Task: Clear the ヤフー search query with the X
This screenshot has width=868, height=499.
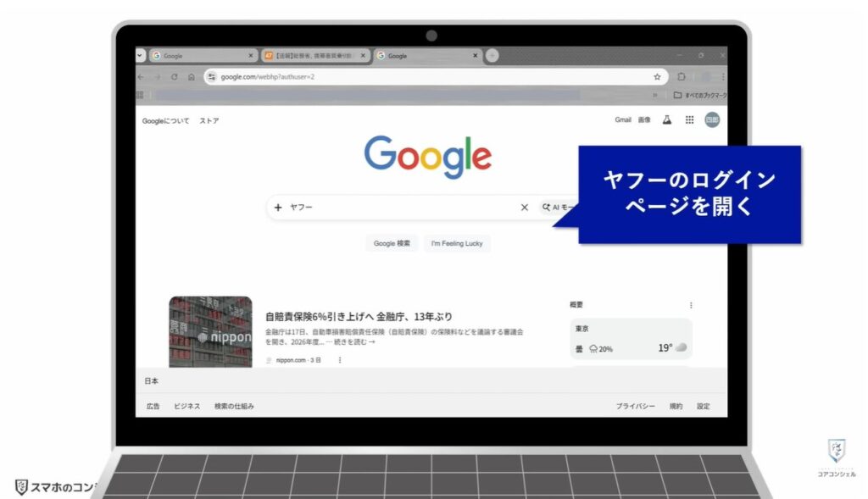Action: [x=525, y=207]
